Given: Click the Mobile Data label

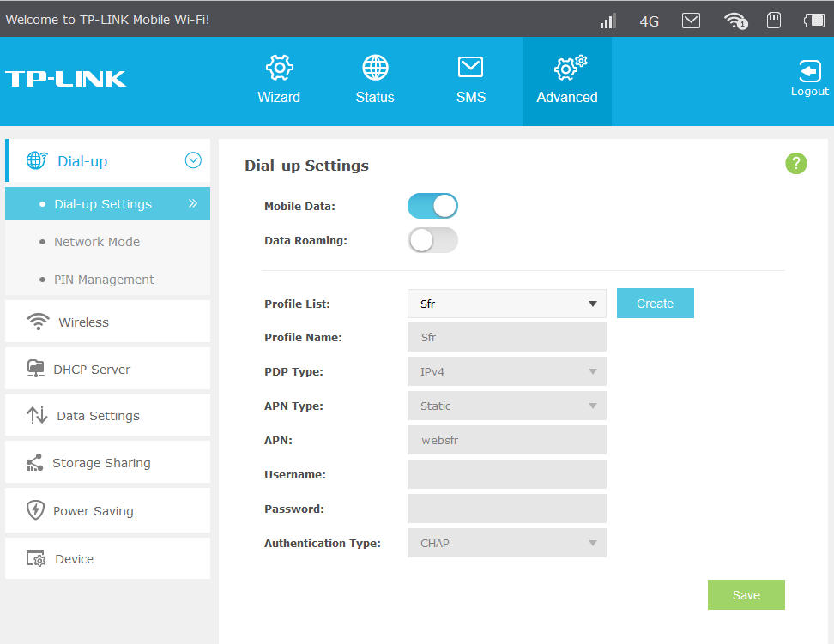Looking at the screenshot, I should point(299,207).
